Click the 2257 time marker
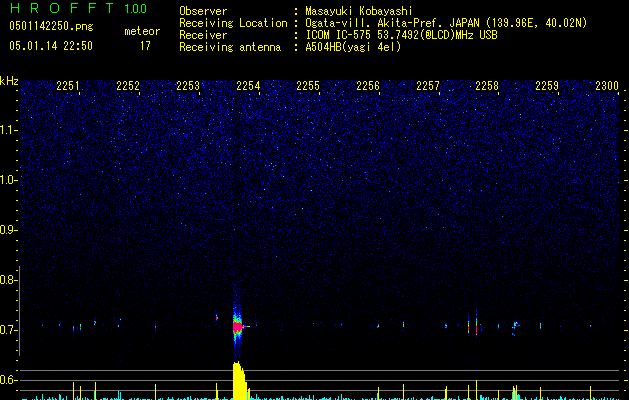 pos(428,86)
